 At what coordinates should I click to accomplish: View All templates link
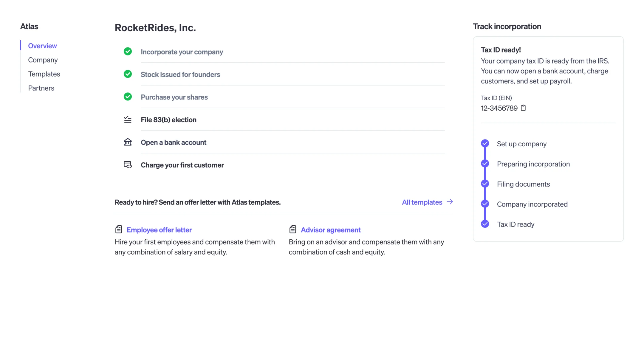(422, 202)
